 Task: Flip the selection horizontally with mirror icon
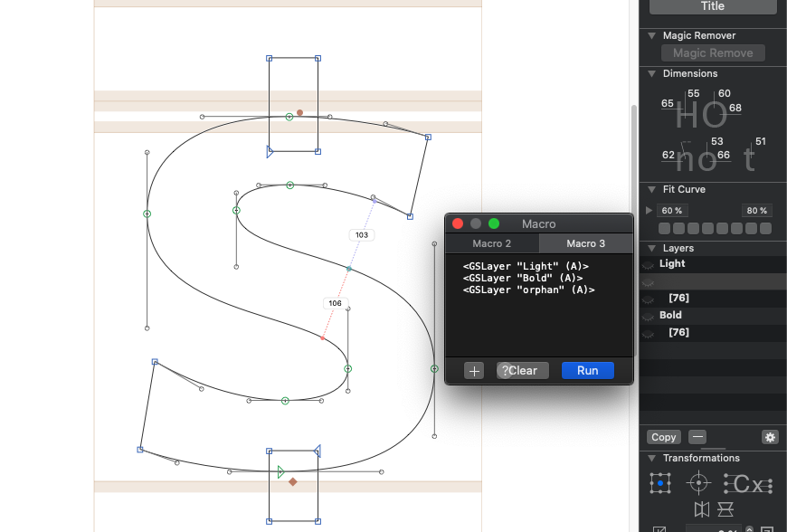pos(701,509)
